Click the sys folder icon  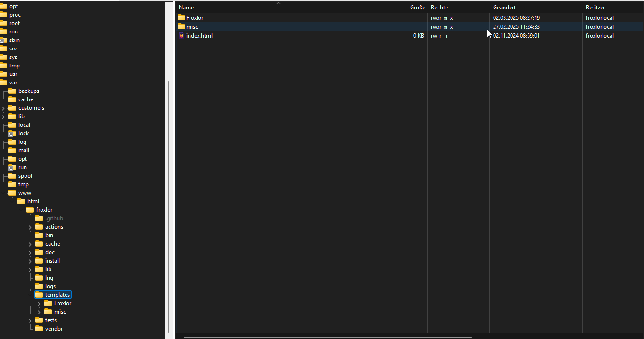pos(3,57)
